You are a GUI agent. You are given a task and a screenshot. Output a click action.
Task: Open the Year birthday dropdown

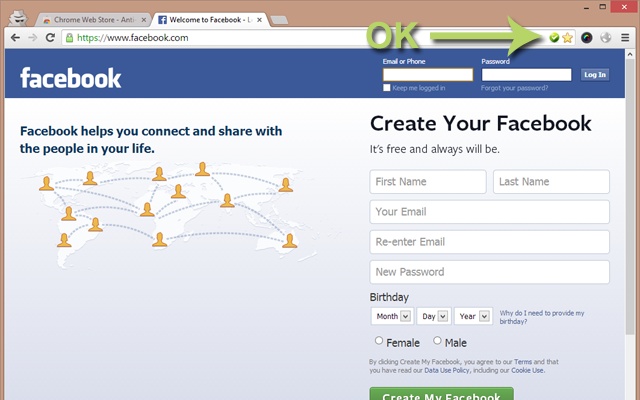tap(473, 316)
